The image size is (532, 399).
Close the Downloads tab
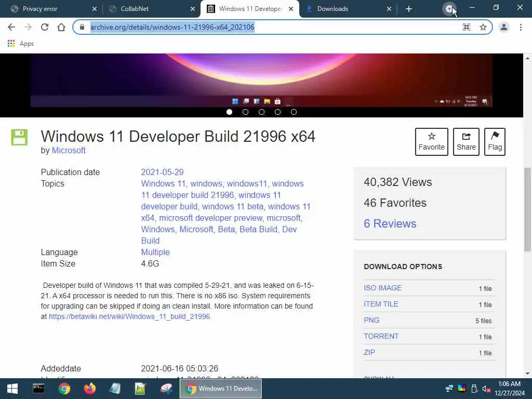coord(389,9)
